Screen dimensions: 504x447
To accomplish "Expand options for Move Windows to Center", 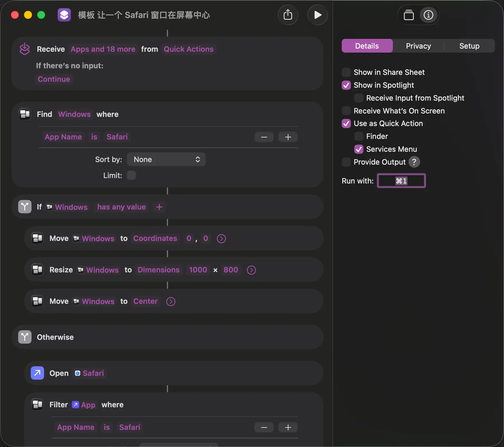I will pyautogui.click(x=171, y=302).
